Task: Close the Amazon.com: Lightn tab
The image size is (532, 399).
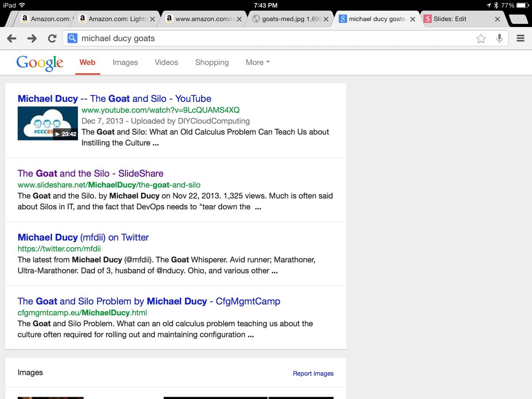Action: 152,19
